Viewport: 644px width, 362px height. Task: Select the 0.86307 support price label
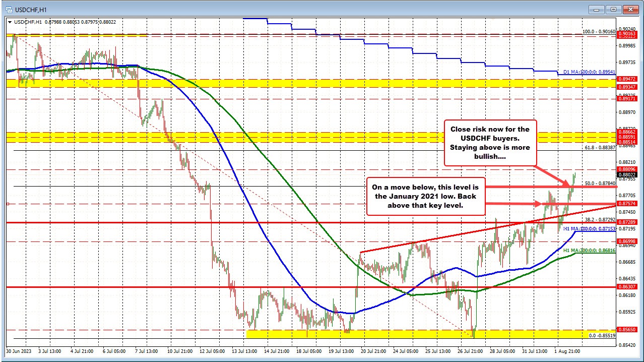click(x=627, y=286)
